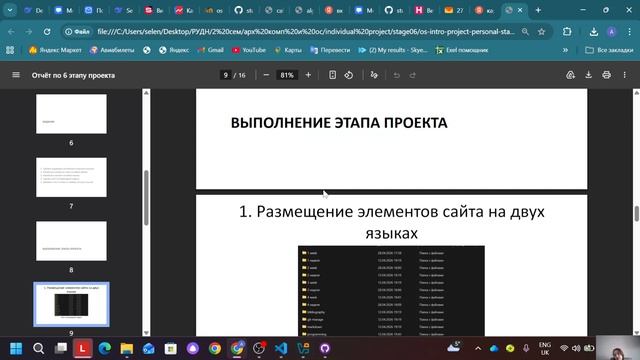
Task: Open the Перевести bookmark
Action: coord(330,50)
